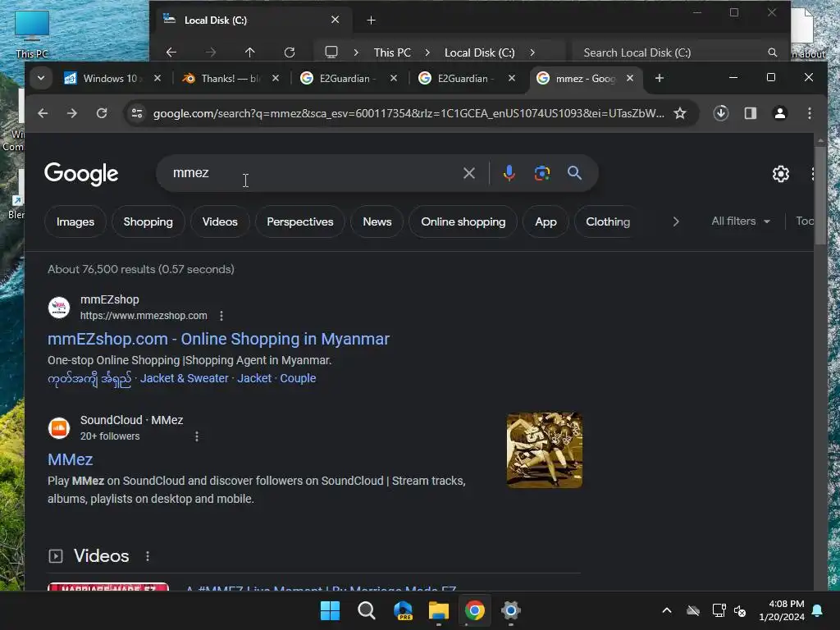Open more options beside Videos heading
Image resolution: width=840 pixels, height=630 pixels.
pyautogui.click(x=148, y=556)
